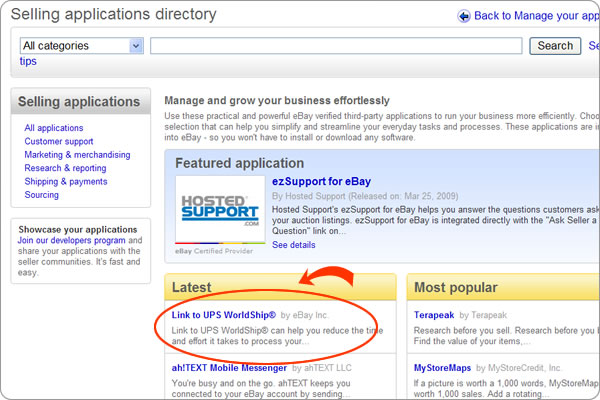Select the Sourcing category
The image size is (600, 400).
click(x=42, y=195)
